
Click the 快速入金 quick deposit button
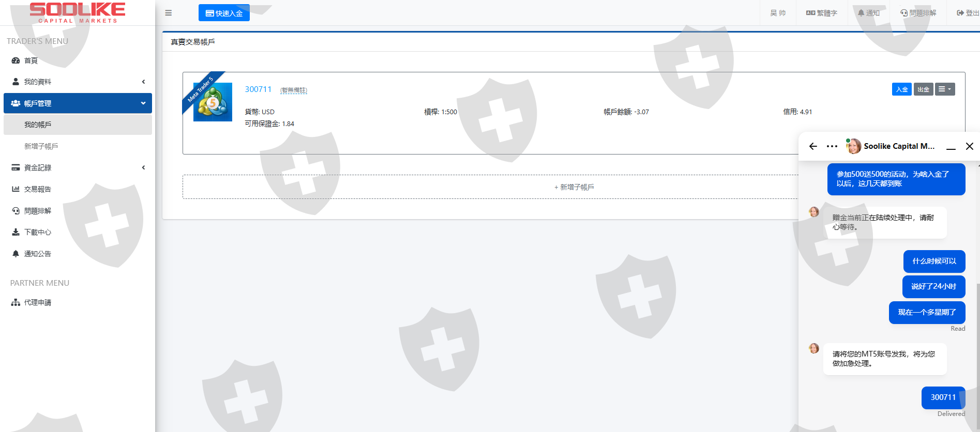[224, 13]
